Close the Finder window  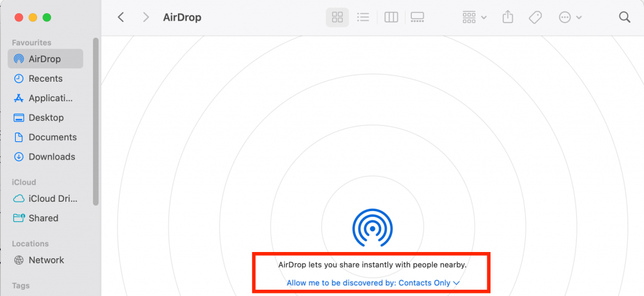pos(19,18)
